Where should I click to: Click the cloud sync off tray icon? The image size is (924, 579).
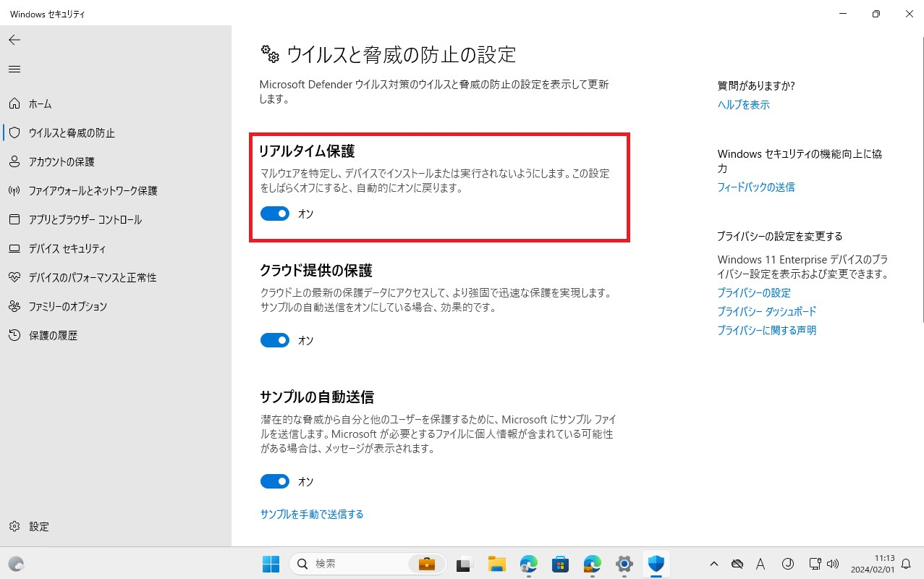coord(737,564)
